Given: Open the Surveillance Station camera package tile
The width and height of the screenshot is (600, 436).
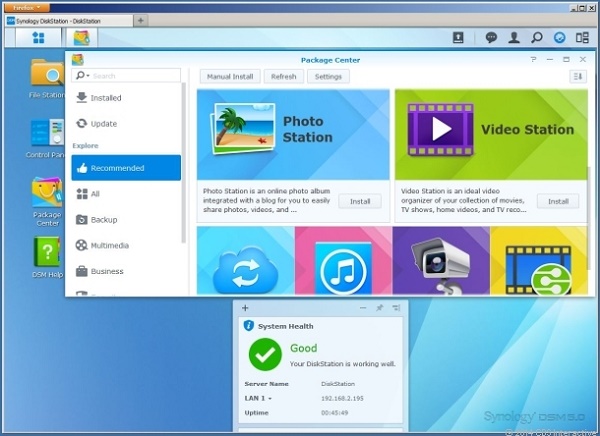Looking at the screenshot, I should [x=441, y=260].
